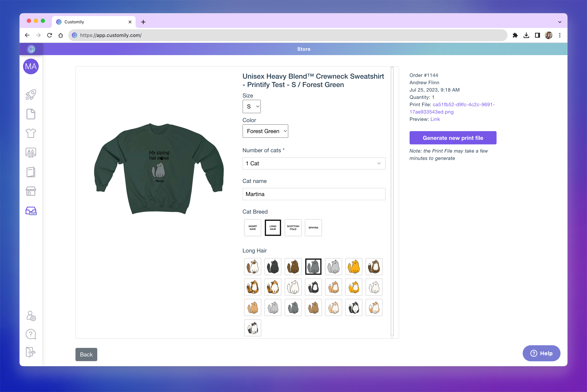Screen dimensions: 587x392
Task: Open the print file Preview Link
Action: (435, 119)
